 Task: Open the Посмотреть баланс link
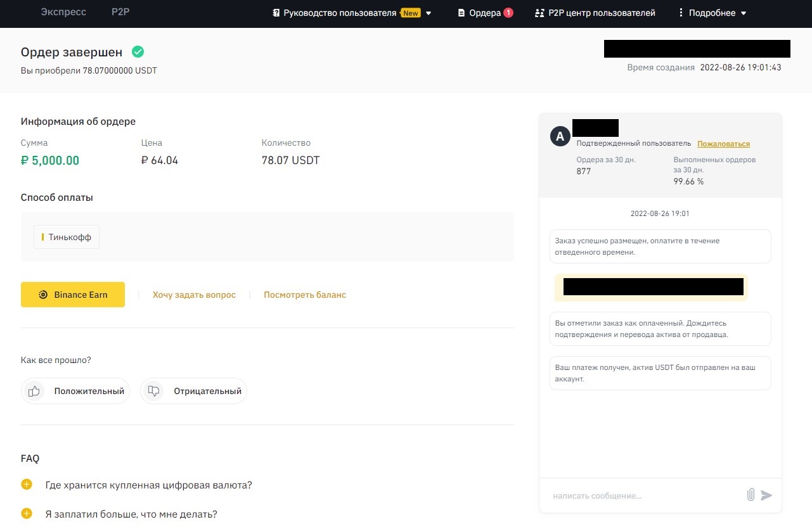[x=305, y=295]
